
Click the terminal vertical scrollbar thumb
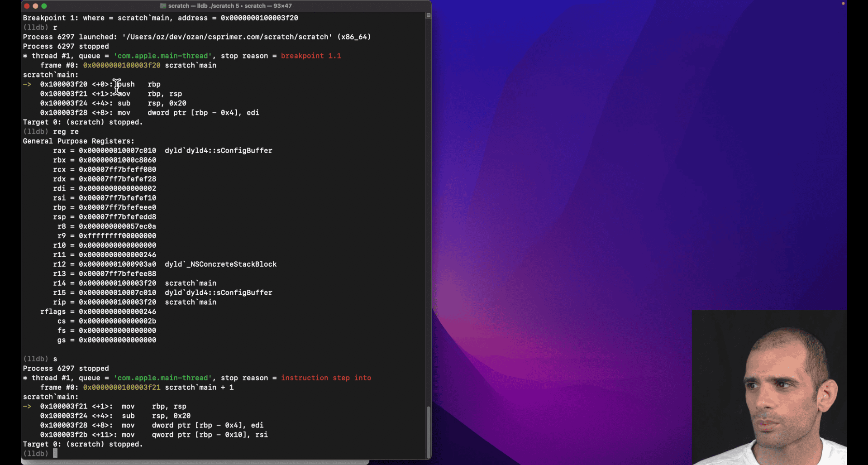pyautogui.click(x=428, y=431)
